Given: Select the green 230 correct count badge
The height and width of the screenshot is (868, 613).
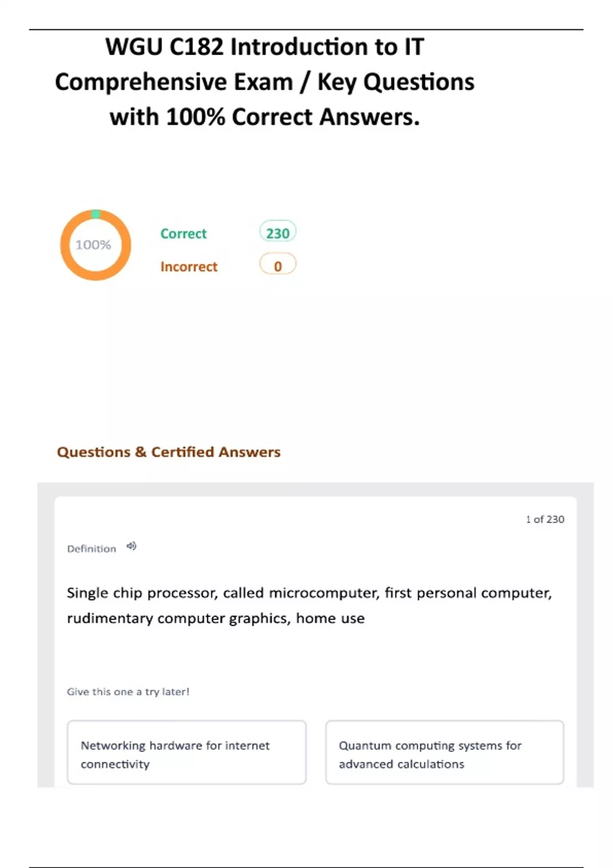Looking at the screenshot, I should point(277,233).
